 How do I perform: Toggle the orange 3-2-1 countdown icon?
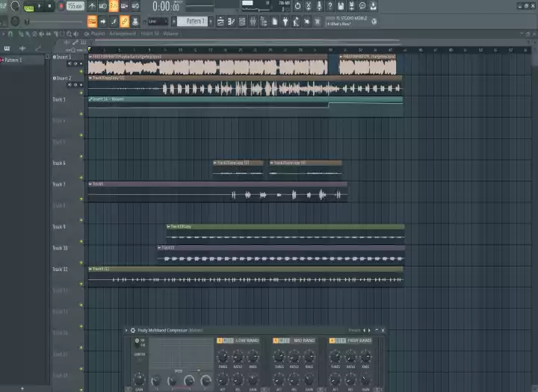(114, 6)
